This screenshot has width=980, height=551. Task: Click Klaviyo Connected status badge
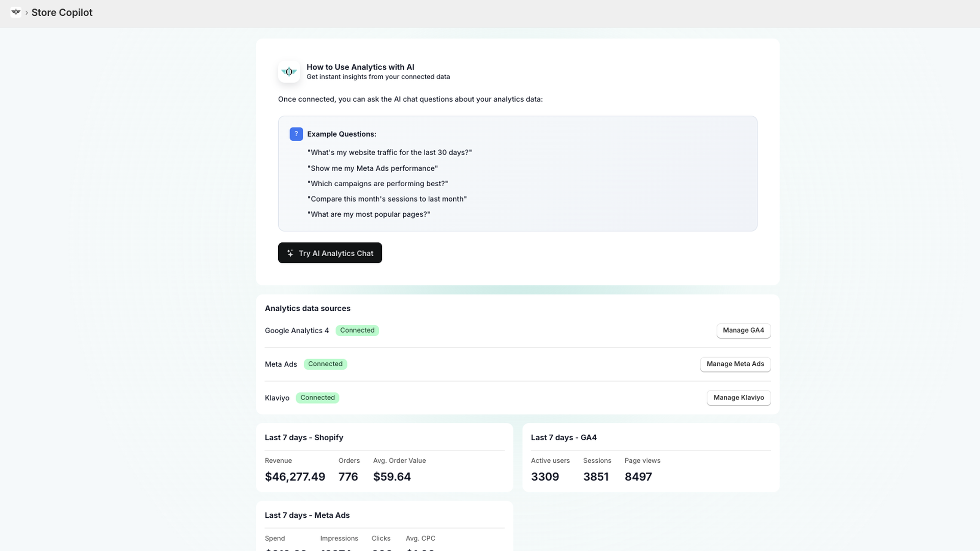[x=317, y=398]
